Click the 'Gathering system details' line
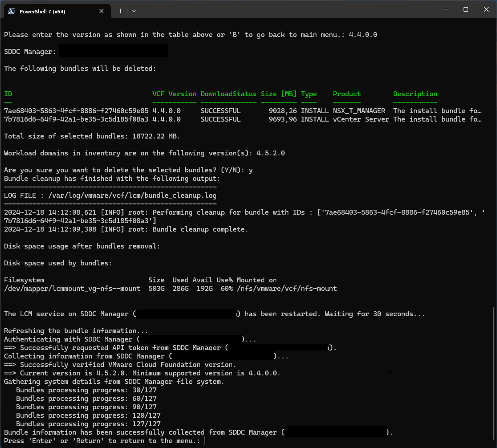Image resolution: width=497 pixels, height=448 pixels. pos(114,382)
